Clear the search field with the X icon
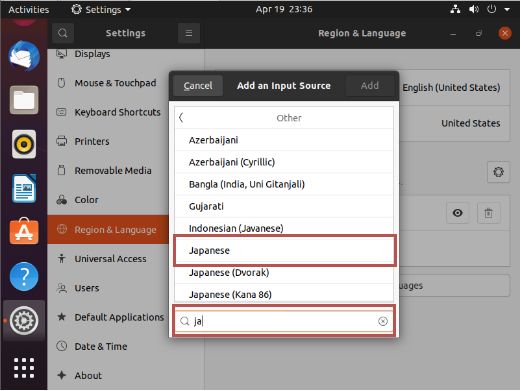The width and height of the screenshot is (521, 391). 383,321
